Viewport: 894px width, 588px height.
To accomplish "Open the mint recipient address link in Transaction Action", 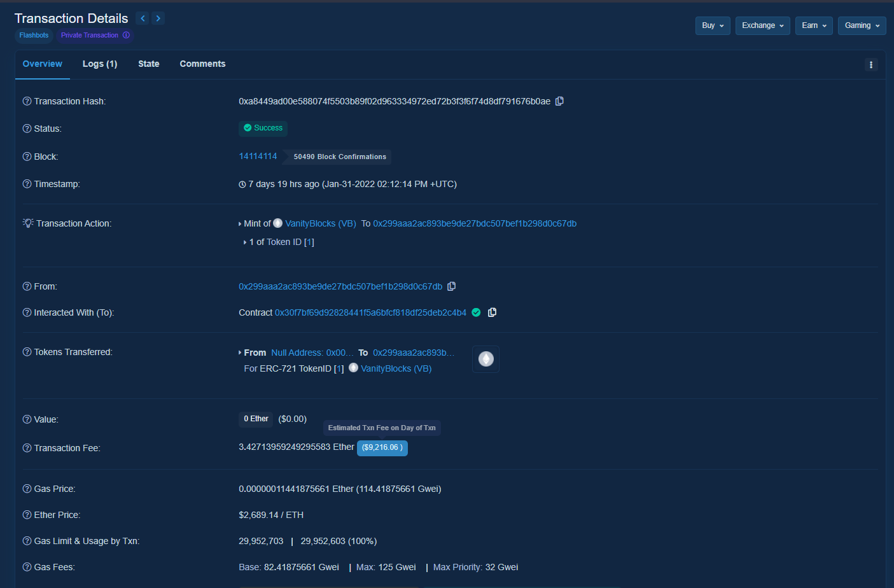I will (x=475, y=223).
